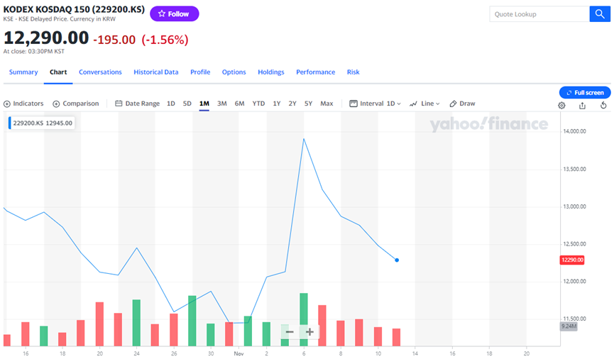Image resolution: width=614 pixels, height=364 pixels.
Task: Open the Draw pencil tool
Action: [x=462, y=104]
